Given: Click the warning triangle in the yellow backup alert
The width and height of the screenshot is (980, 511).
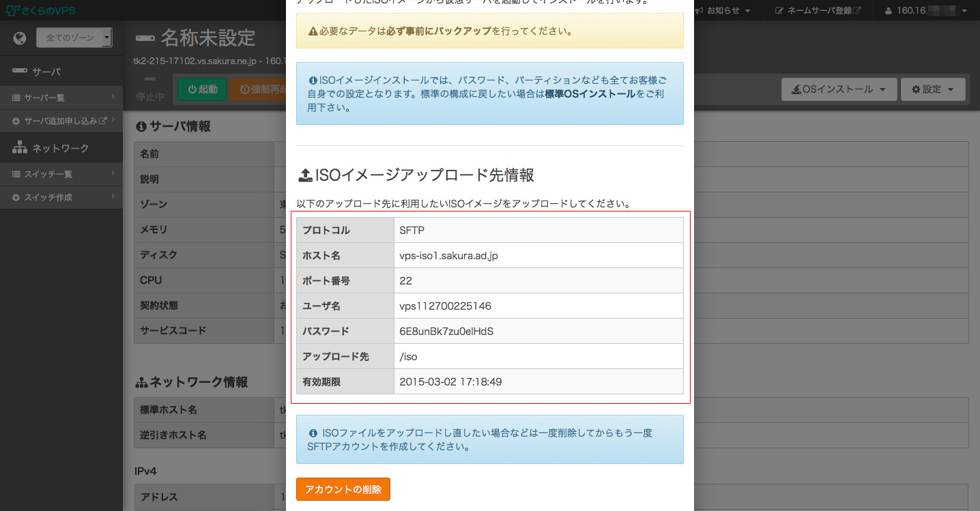Looking at the screenshot, I should (313, 31).
